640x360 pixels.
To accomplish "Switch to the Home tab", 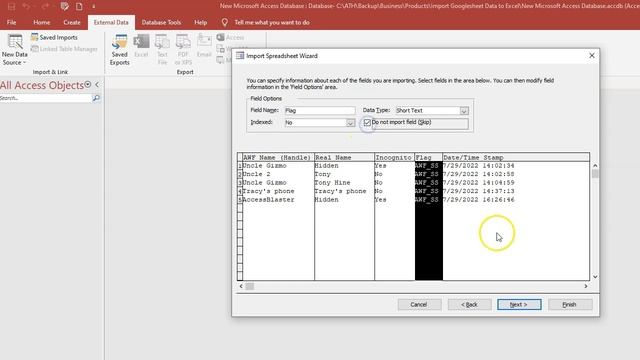I will [x=42, y=22].
